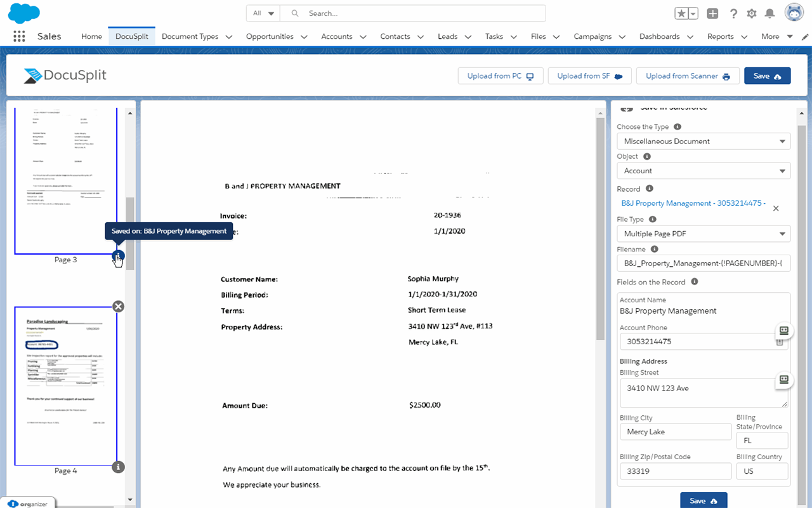Open the Tasks tab
The image size is (812, 508).
coord(494,36)
